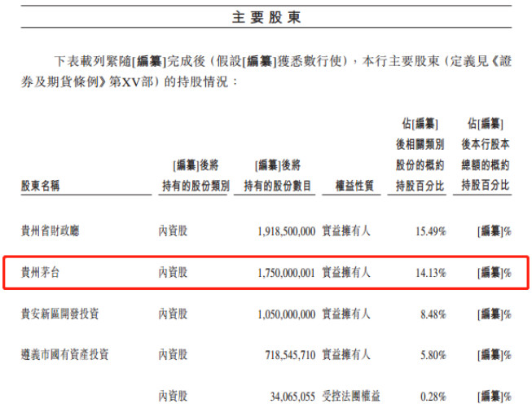
Task: Click the 受控法團權益 cell
Action: (x=352, y=396)
